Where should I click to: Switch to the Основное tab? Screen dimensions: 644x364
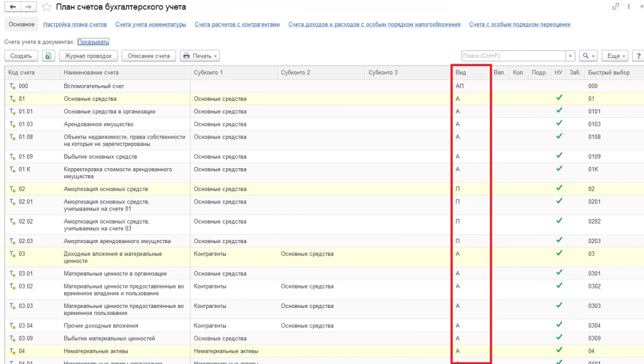click(x=21, y=25)
